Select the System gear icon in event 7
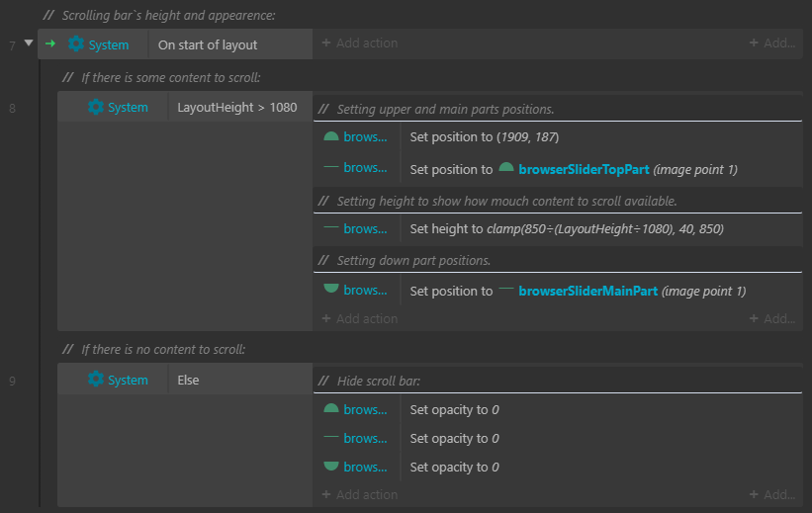The height and width of the screenshot is (513, 812). 76,44
